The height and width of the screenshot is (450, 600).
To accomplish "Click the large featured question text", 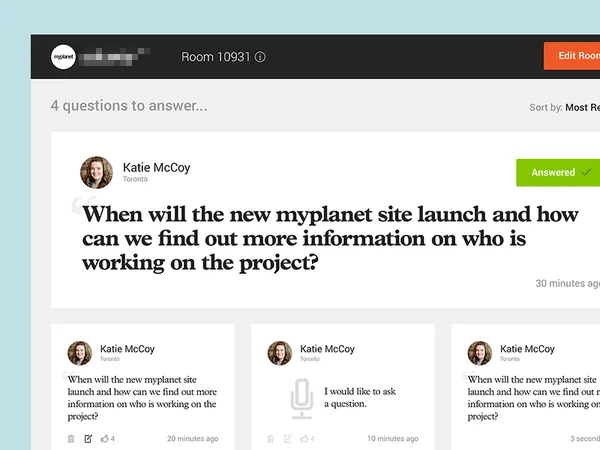I will [x=330, y=238].
